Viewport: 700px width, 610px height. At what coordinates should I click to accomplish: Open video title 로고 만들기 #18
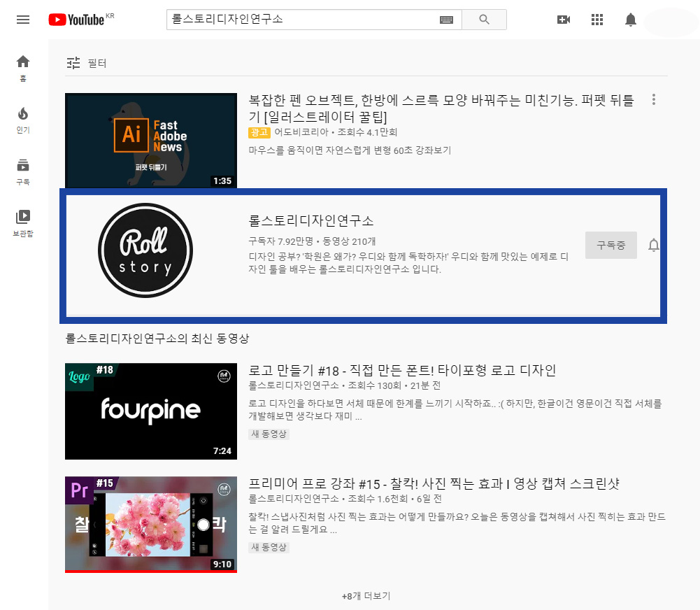pos(402,370)
